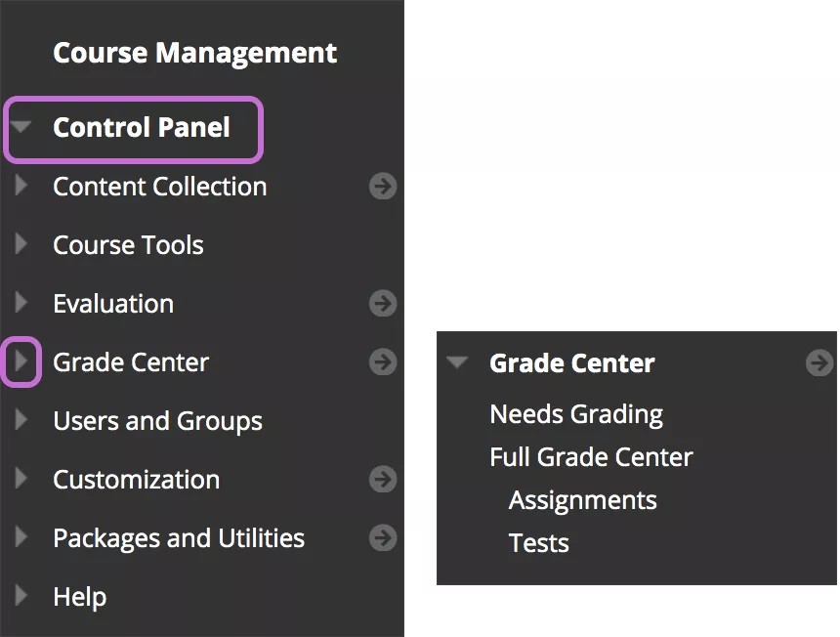The width and height of the screenshot is (840, 637).
Task: Select Customization from the menu
Action: tap(135, 479)
